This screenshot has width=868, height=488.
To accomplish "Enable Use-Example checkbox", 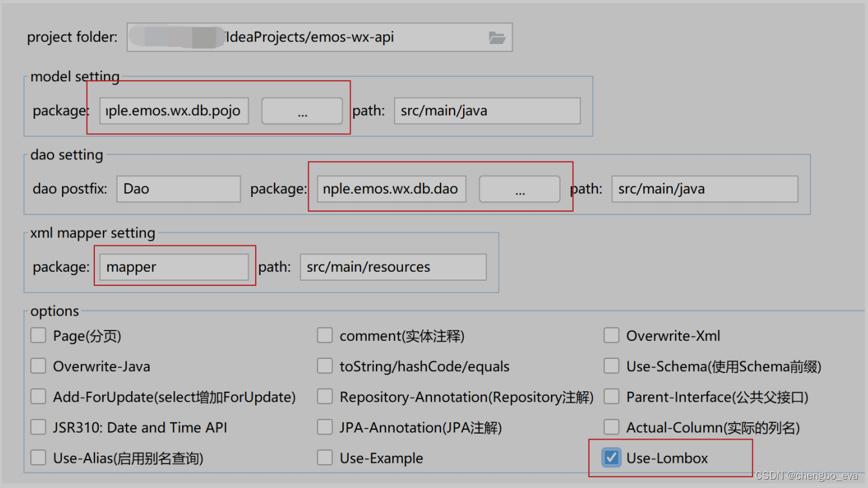I will (x=325, y=458).
